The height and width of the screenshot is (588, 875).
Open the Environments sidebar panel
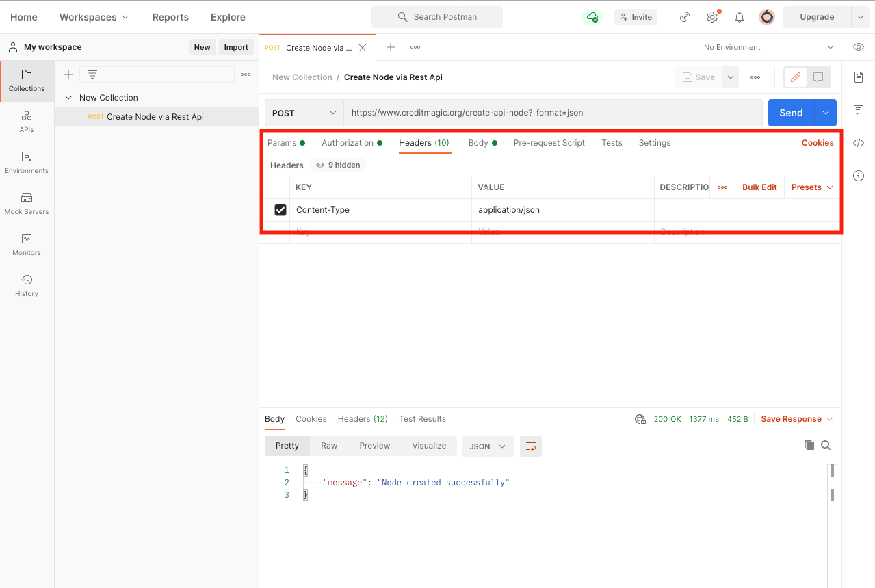(x=26, y=162)
